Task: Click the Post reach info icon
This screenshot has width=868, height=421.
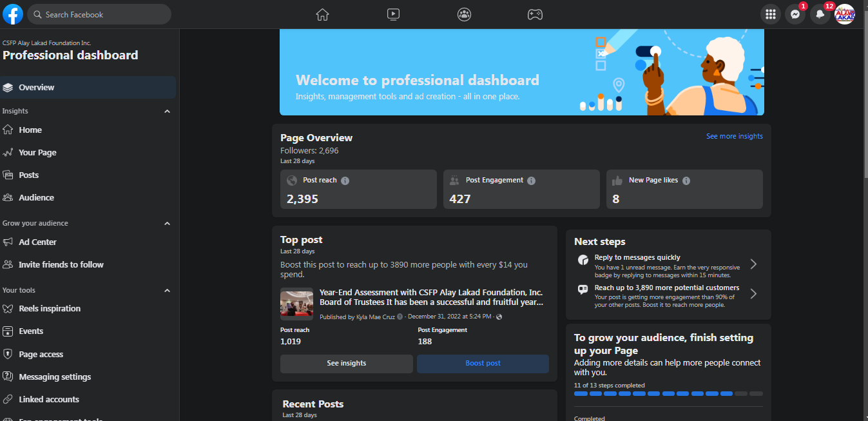Action: [x=345, y=181]
